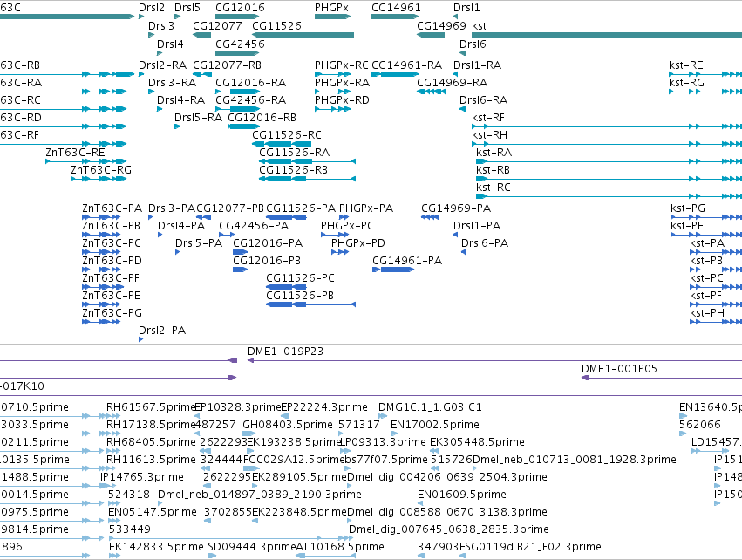Click transcript label CG11526-RB

[x=293, y=170]
